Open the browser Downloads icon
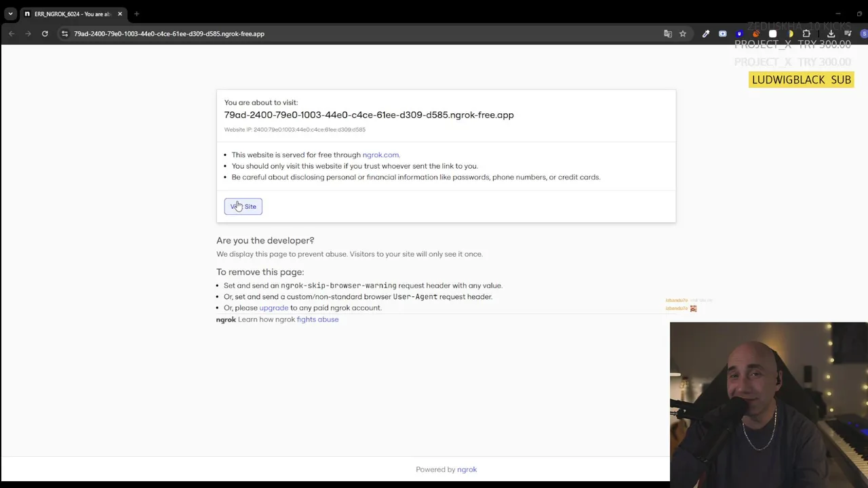 point(831,34)
